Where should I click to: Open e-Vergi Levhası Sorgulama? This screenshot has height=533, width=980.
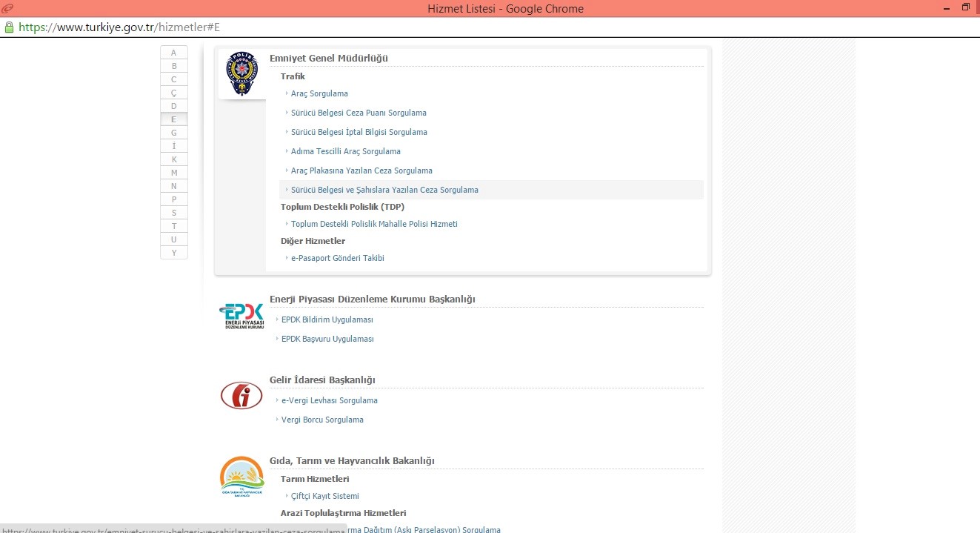(x=330, y=400)
